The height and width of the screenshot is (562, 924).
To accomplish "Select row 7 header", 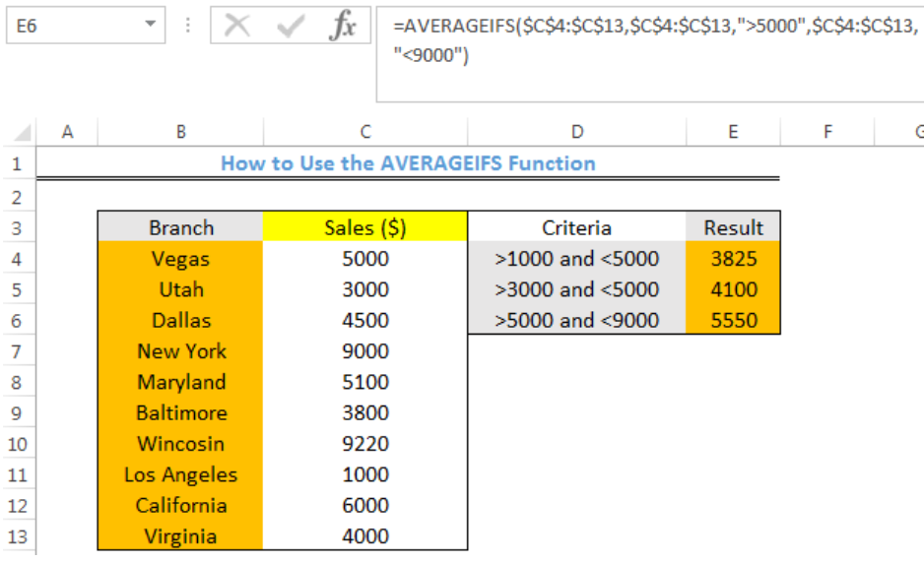I will [x=17, y=351].
